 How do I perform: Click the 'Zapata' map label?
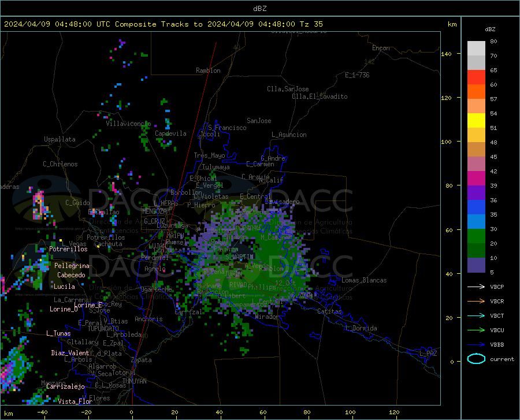pos(142,360)
